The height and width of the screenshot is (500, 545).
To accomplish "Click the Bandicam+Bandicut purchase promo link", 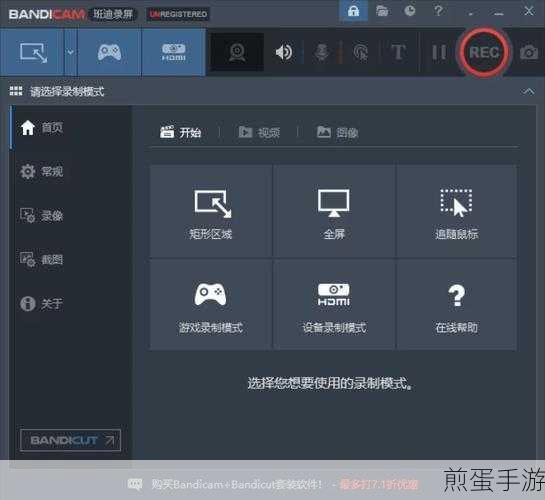I will [x=284, y=484].
